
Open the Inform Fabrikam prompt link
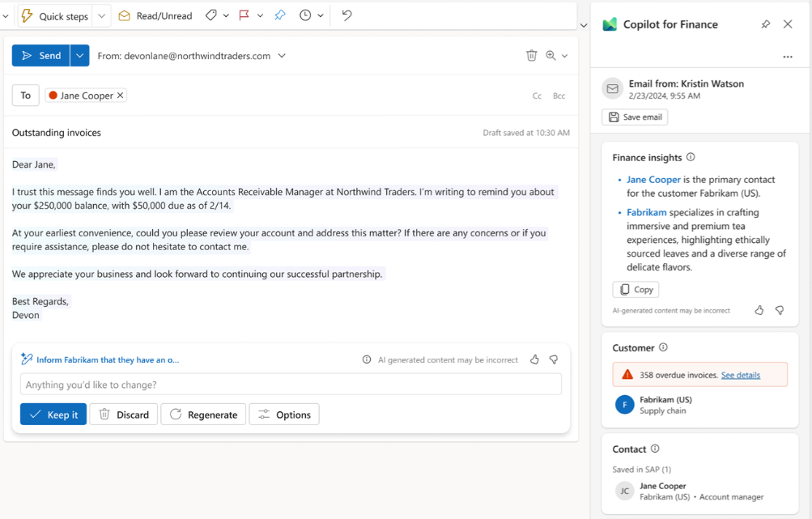[108, 359]
